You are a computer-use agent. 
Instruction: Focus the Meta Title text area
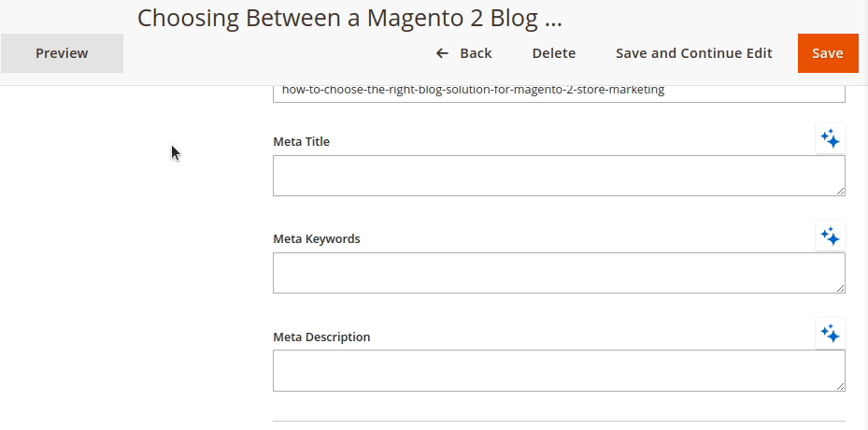[558, 176]
